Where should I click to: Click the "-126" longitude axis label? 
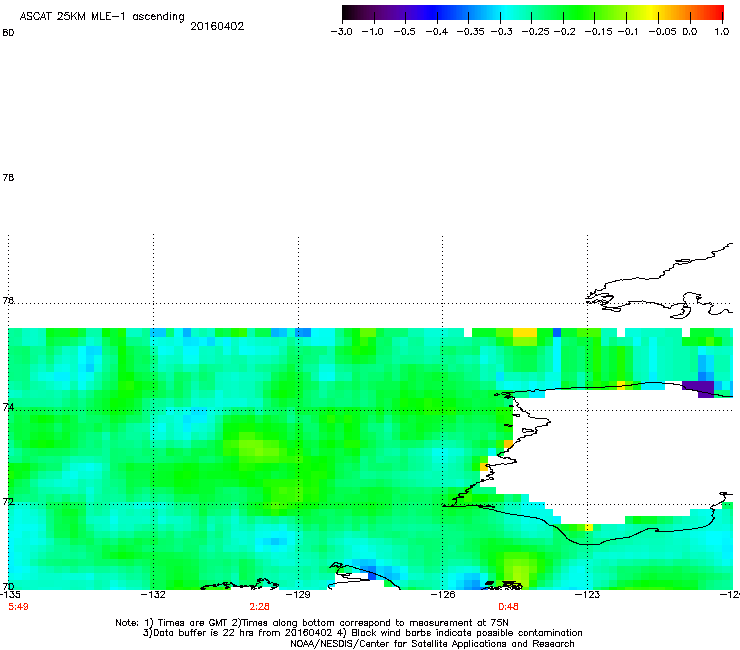pos(443,594)
